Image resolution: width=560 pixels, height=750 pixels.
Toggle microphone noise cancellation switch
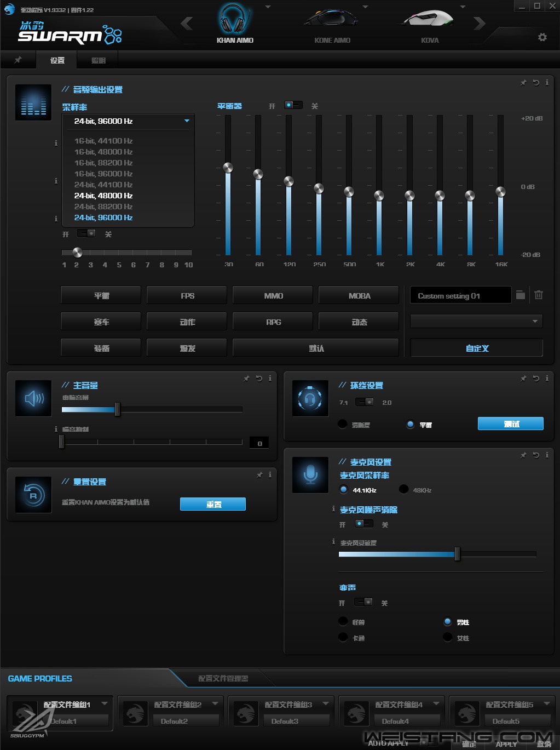[364, 524]
